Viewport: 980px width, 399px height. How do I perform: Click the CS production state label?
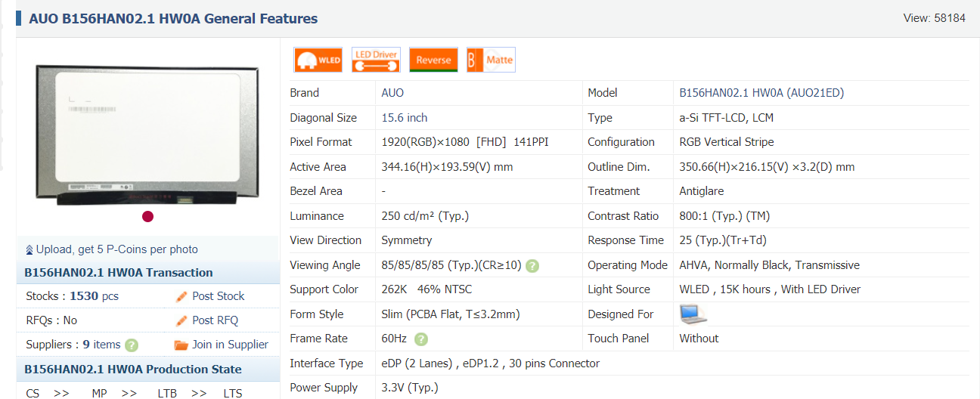33,394
